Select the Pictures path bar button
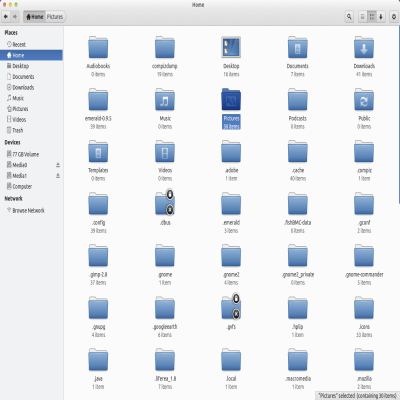400x400 pixels. pyautogui.click(x=55, y=17)
